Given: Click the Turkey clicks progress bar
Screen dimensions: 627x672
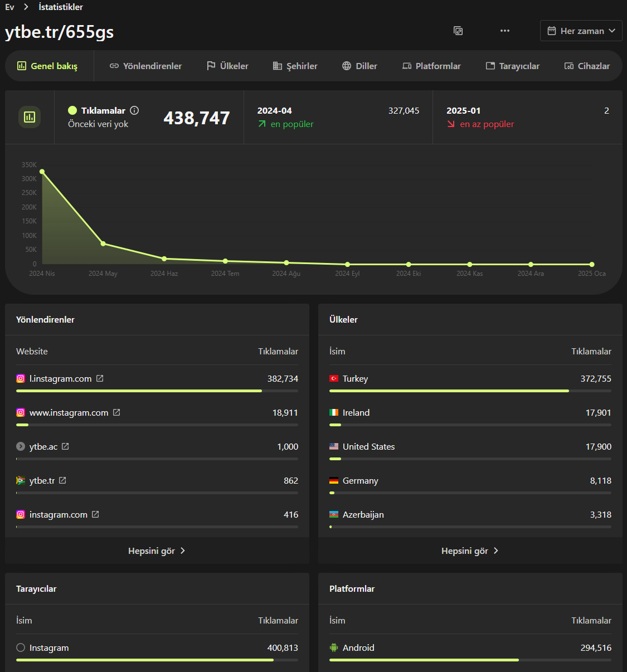Looking at the screenshot, I should click(470, 391).
